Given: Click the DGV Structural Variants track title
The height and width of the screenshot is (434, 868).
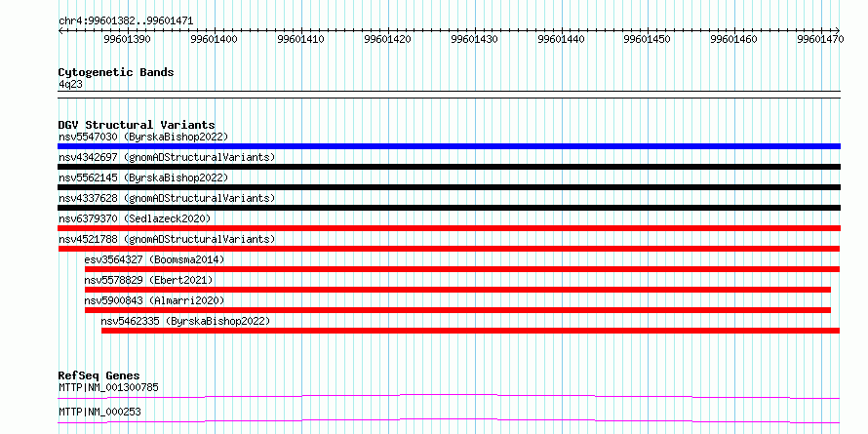Looking at the screenshot, I should [x=137, y=125].
